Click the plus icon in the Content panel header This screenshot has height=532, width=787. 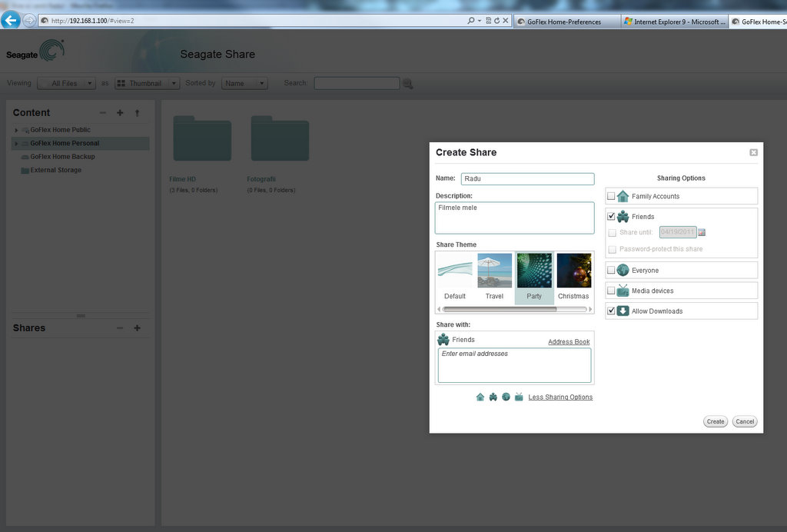point(120,113)
